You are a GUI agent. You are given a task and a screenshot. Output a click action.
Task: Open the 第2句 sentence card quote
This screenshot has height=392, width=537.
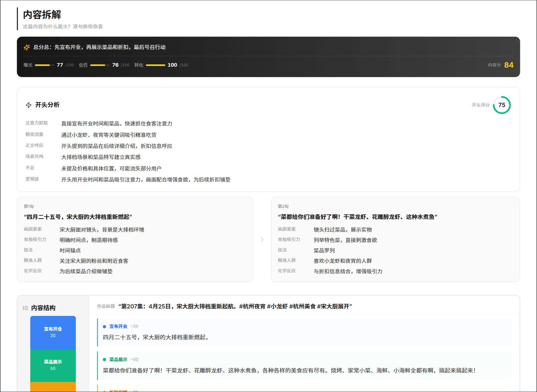point(357,217)
